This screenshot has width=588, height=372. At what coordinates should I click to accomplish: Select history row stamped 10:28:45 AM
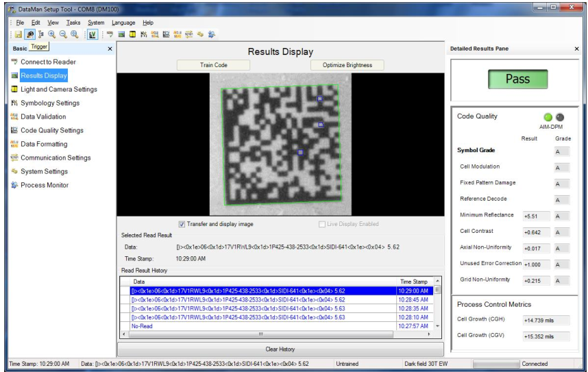click(277, 299)
